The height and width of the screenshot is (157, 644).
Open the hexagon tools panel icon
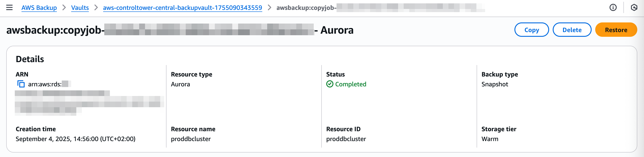click(634, 7)
